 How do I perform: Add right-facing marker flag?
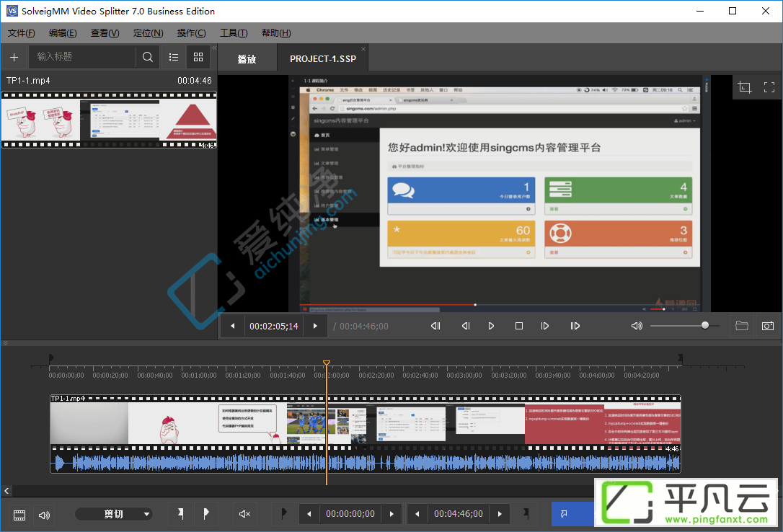[x=205, y=513]
